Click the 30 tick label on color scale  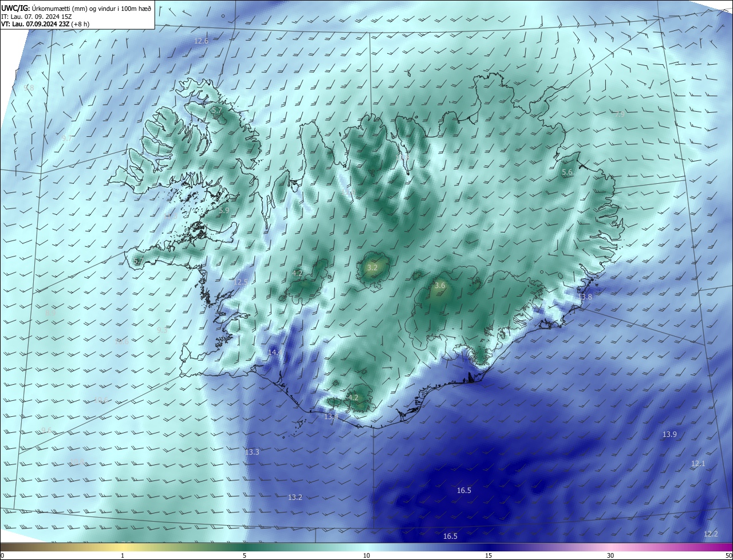click(x=610, y=556)
